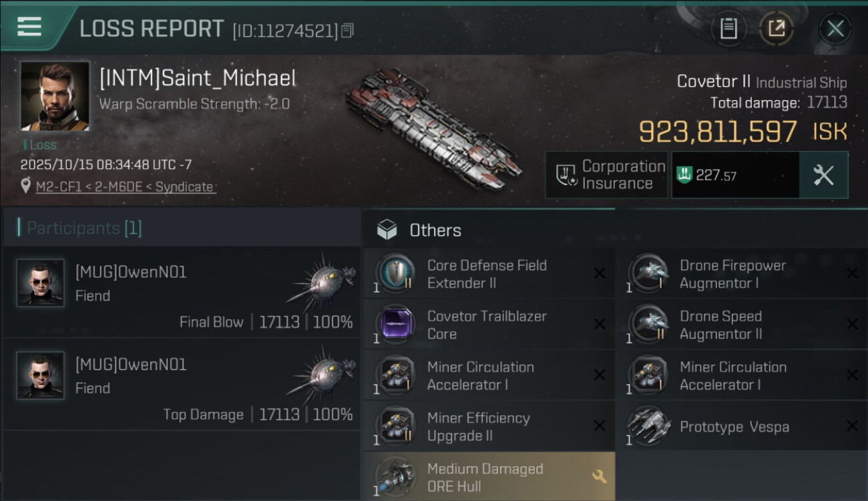Select the Others section header
This screenshot has height=501, width=868.
[435, 230]
